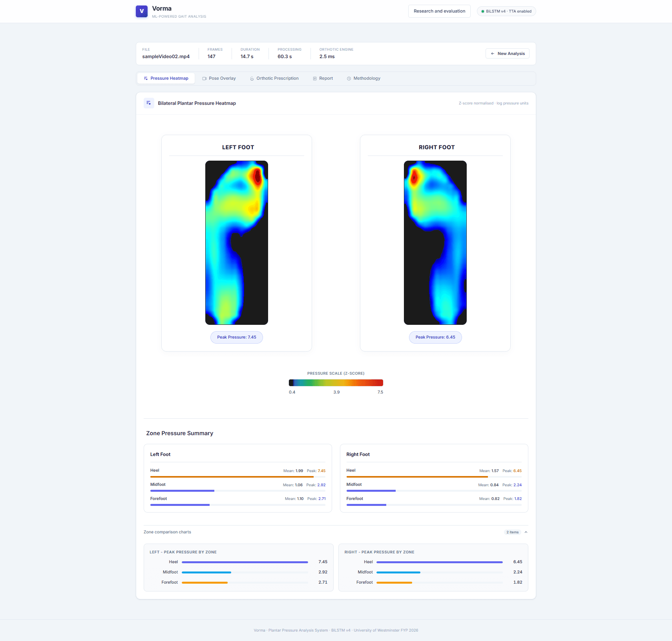Start a New Analysis
Viewport: 672px width, 641px height.
click(x=508, y=54)
